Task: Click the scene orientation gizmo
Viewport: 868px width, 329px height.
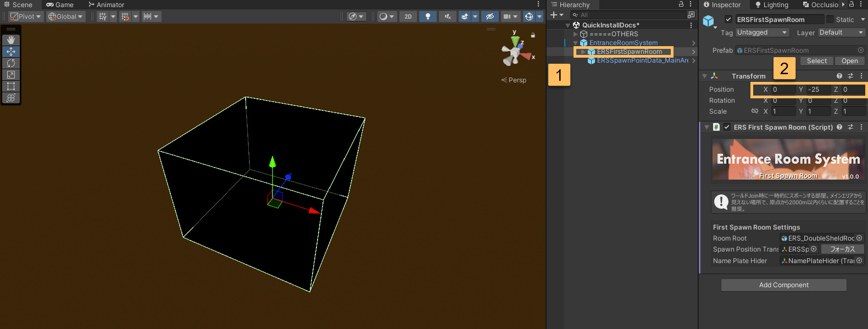Action: [x=515, y=52]
